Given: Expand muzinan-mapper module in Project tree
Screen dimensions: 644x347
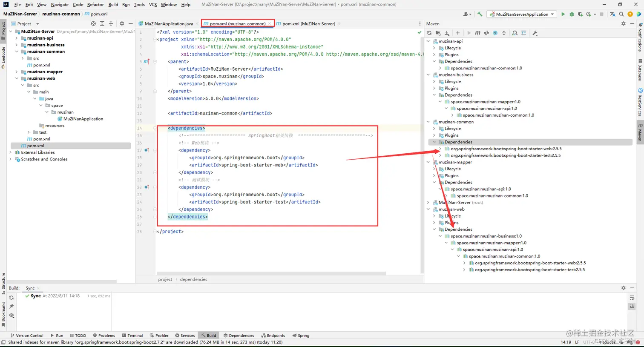Looking at the screenshot, I should point(17,72).
